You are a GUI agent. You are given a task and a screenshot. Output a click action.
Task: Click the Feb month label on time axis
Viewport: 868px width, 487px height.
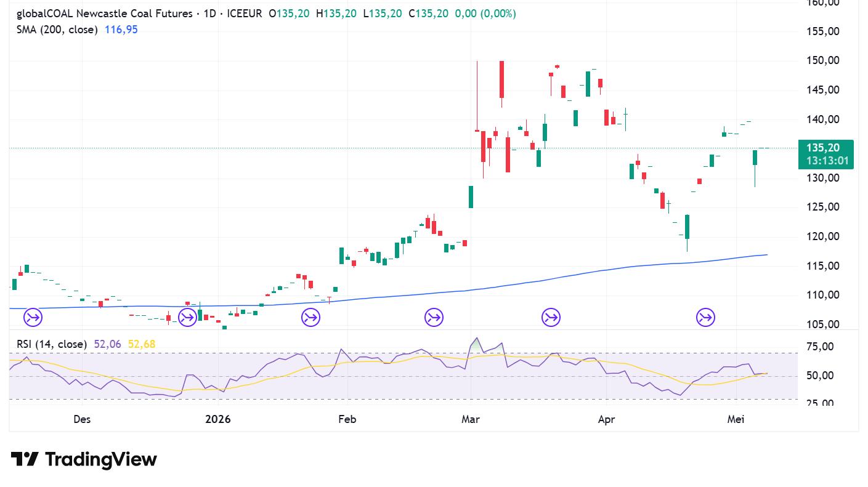[x=347, y=419]
